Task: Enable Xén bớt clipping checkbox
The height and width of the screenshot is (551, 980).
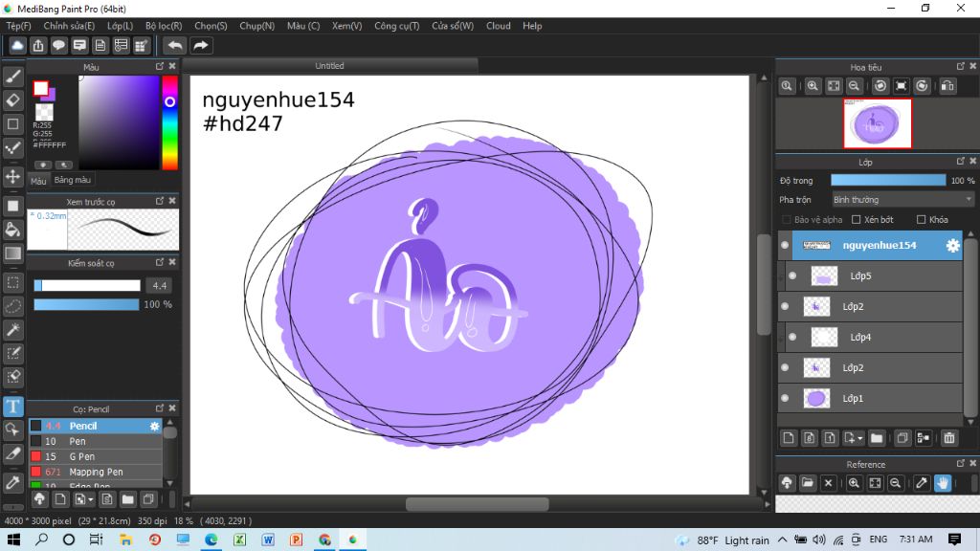Action: (857, 220)
